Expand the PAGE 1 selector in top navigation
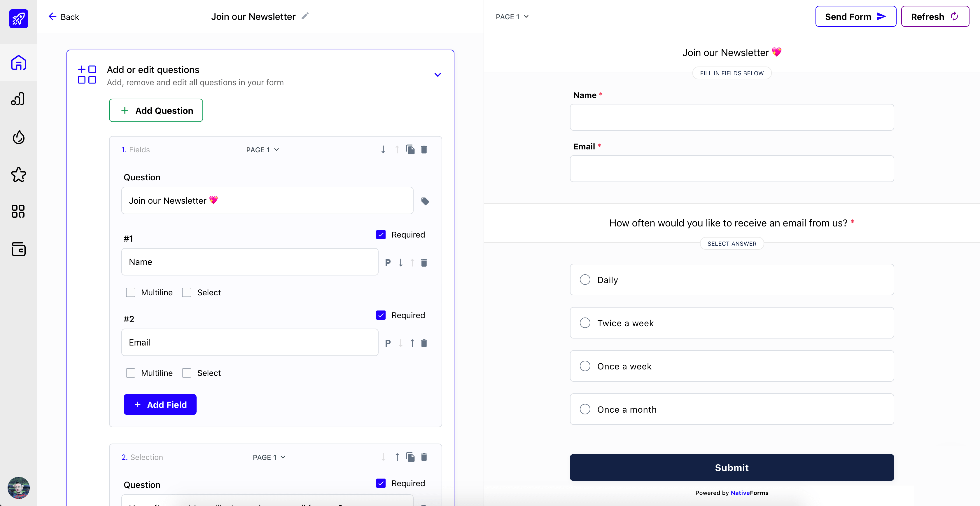Image resolution: width=980 pixels, height=506 pixels. [512, 16]
